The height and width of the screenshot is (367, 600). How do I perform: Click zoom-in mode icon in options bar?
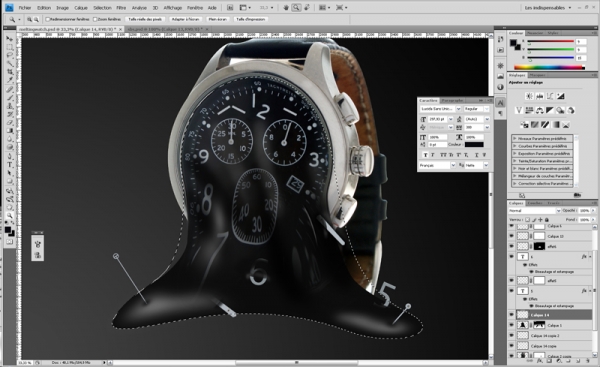point(29,19)
